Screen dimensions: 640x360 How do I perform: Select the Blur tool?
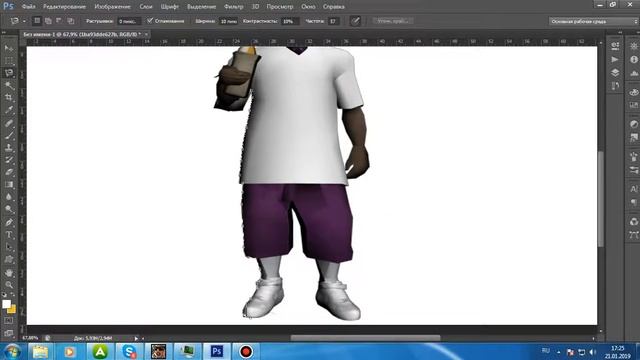pos(9,197)
